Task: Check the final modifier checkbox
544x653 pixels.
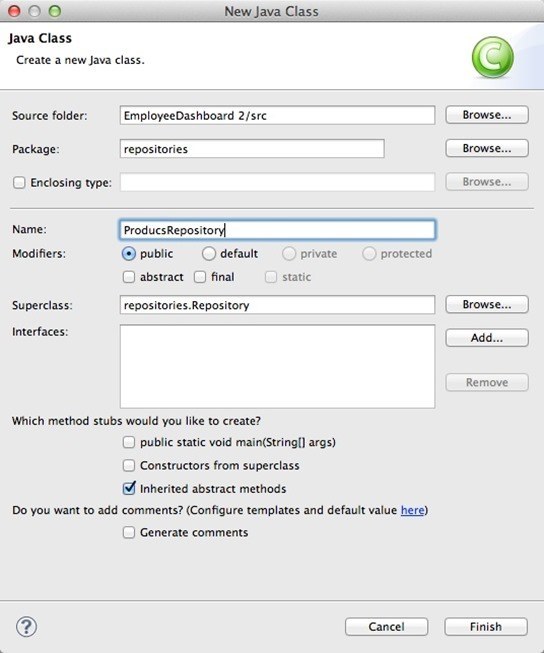Action: click(200, 277)
